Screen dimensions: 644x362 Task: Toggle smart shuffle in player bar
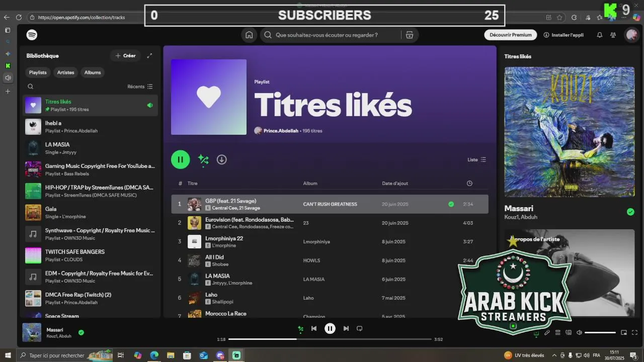pyautogui.click(x=300, y=329)
